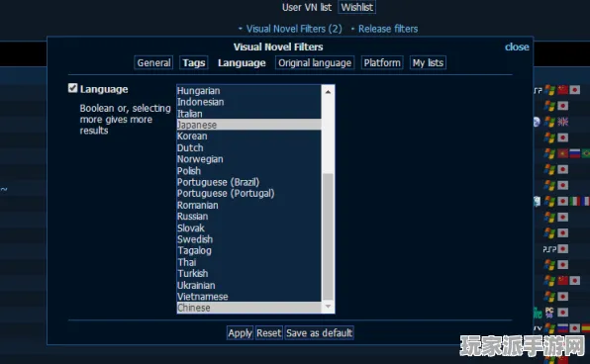Select Norwegian in the language list

pyautogui.click(x=249, y=159)
